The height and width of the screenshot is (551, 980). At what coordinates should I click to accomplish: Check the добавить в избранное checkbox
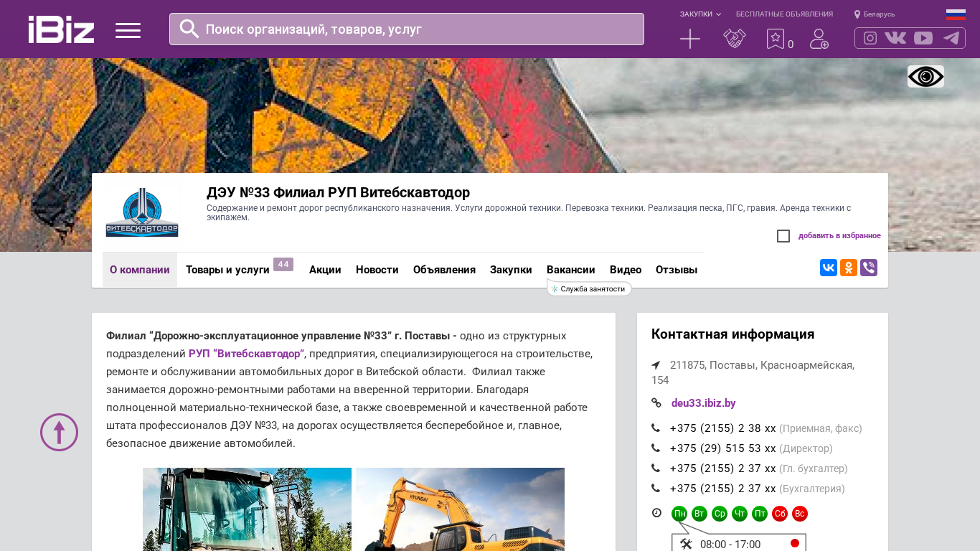point(783,236)
